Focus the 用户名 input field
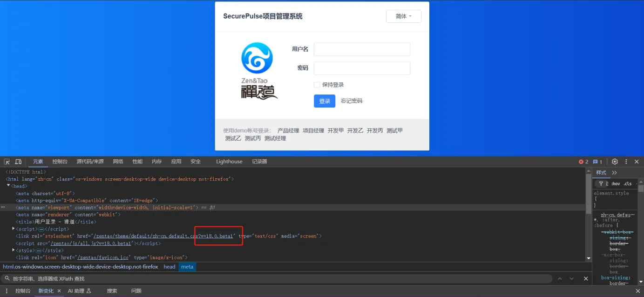The height and width of the screenshot is (297, 644). click(362, 49)
